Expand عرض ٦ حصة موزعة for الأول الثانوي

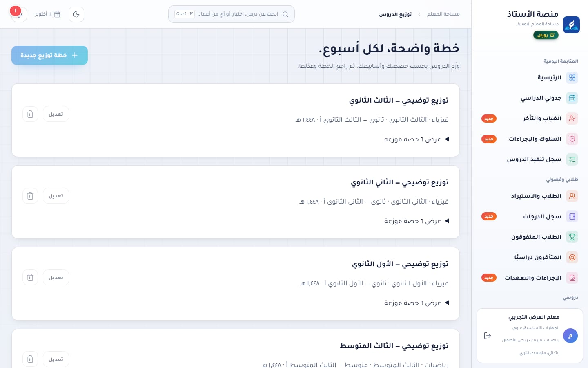pos(416,303)
